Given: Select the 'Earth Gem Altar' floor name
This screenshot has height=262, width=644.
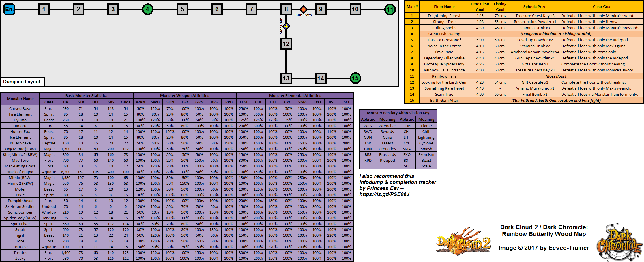Looking at the screenshot, I should tap(444, 101).
